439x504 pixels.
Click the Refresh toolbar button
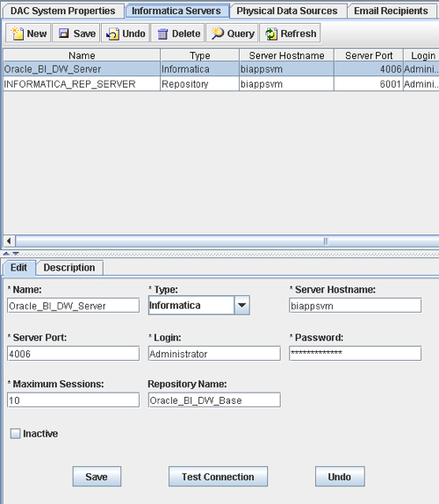pyautogui.click(x=290, y=33)
